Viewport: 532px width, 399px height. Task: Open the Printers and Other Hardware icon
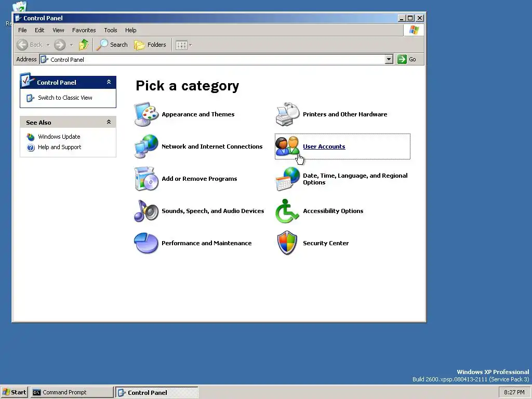[287, 114]
